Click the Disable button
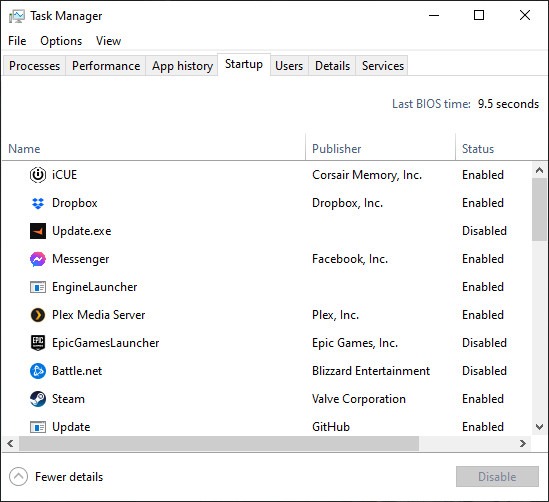The width and height of the screenshot is (549, 502). click(x=497, y=476)
